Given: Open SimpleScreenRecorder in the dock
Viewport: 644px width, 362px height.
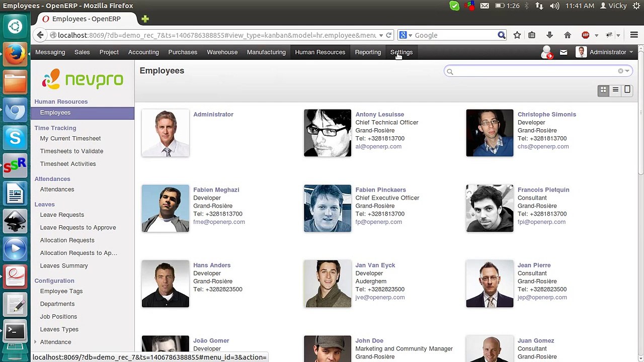Looking at the screenshot, I should [15, 165].
